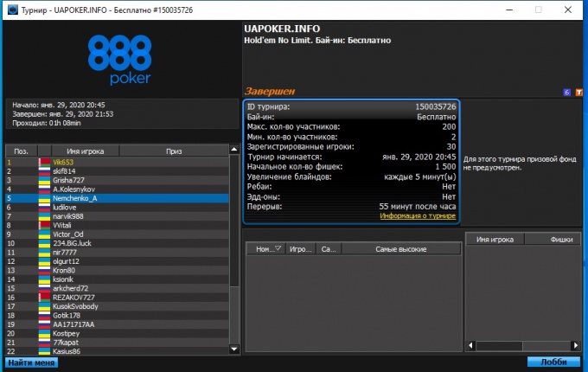588x372 pixels.
Task: Select player Kron80 row
Action: pos(118,271)
